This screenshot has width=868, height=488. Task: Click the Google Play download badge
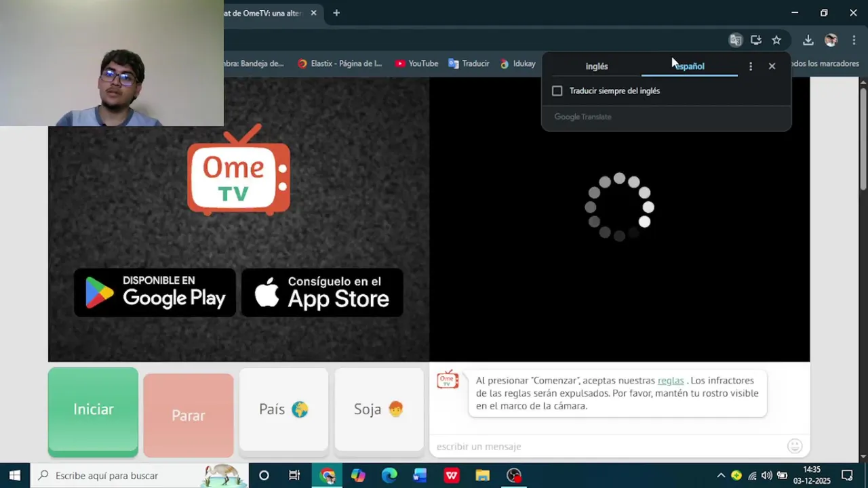(x=155, y=292)
